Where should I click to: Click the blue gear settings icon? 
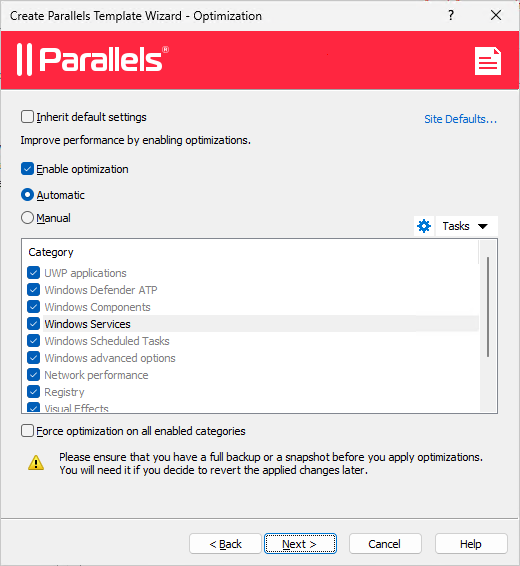(424, 226)
